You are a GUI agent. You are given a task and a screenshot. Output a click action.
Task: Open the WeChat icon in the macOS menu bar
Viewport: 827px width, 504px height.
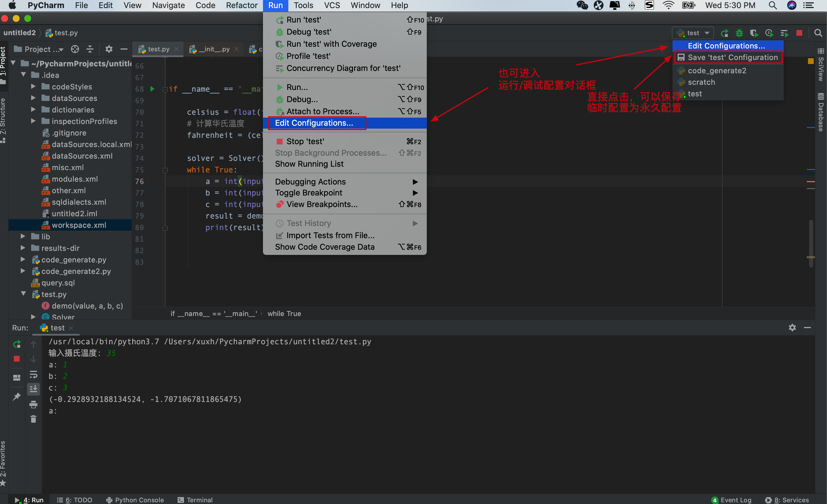[x=582, y=5]
